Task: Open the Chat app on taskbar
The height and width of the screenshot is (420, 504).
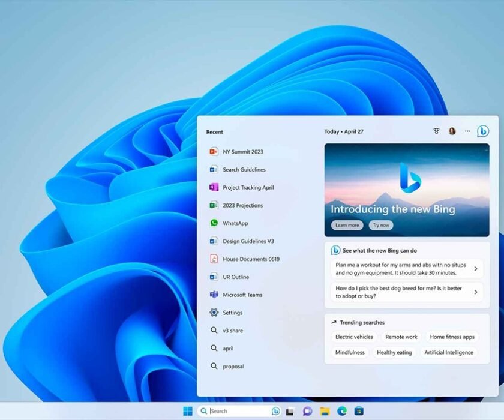Action: (x=308, y=411)
